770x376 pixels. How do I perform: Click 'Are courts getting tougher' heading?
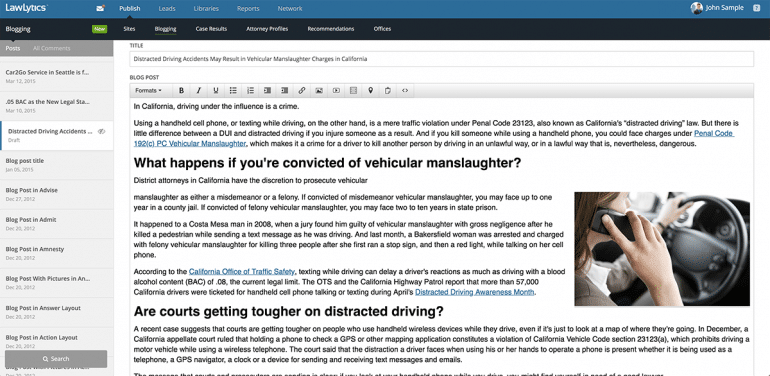coord(289,311)
